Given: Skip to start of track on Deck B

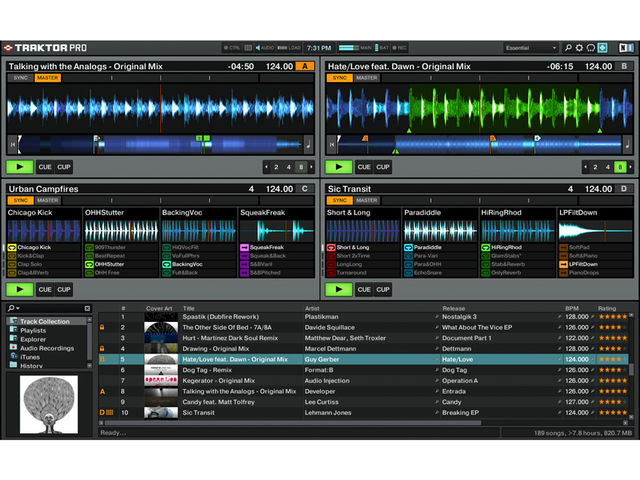Looking at the screenshot, I should 332,144.
